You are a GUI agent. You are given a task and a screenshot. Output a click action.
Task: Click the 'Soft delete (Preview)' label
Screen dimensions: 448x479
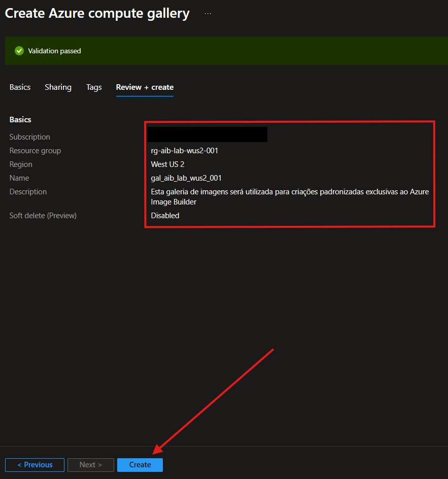click(x=43, y=215)
